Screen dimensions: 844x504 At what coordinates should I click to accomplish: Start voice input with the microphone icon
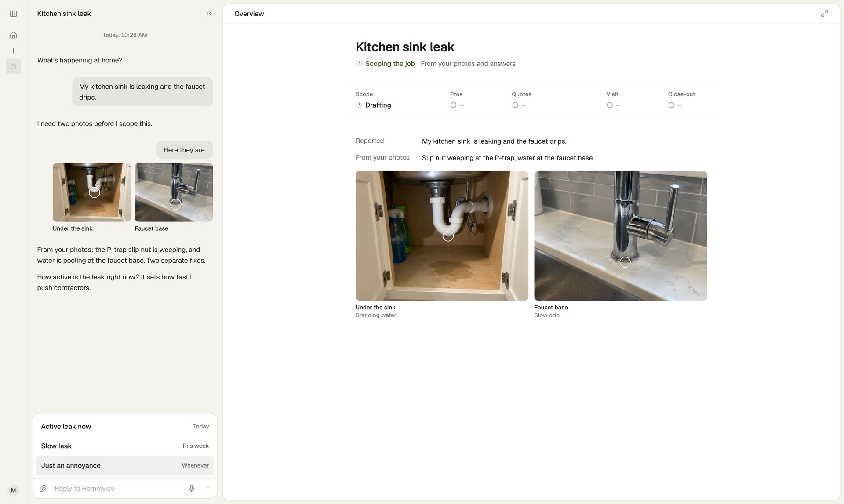point(191,488)
